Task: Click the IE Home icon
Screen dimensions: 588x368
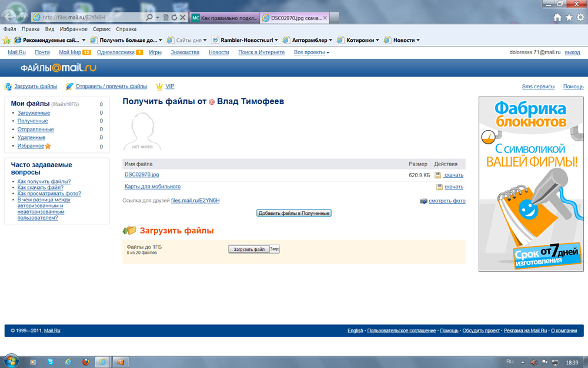Action: pos(557,18)
